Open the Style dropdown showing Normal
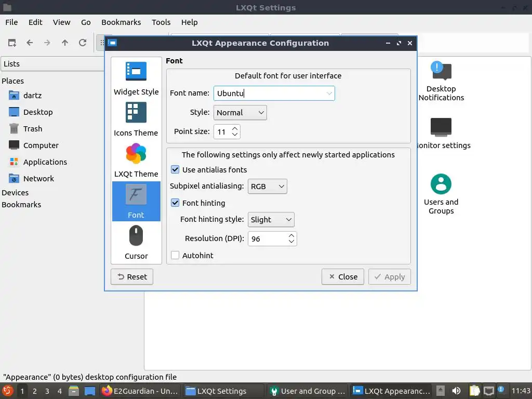The height and width of the screenshot is (399, 532). coord(240,113)
